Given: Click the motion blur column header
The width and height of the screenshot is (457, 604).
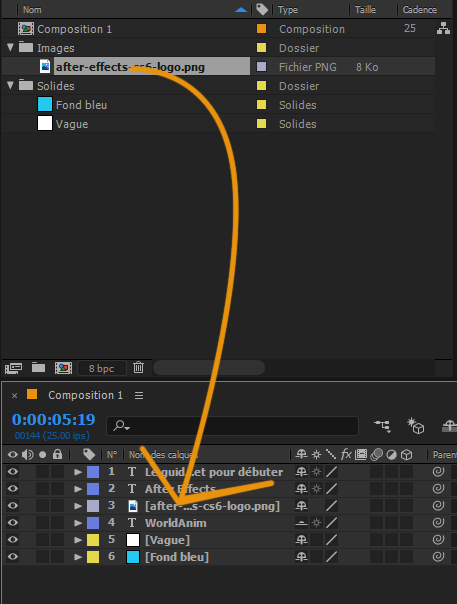Looking at the screenshot, I should point(376,455).
